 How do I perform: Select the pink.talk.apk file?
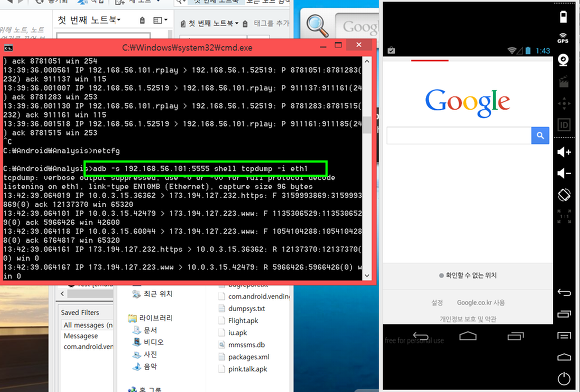pos(243,369)
